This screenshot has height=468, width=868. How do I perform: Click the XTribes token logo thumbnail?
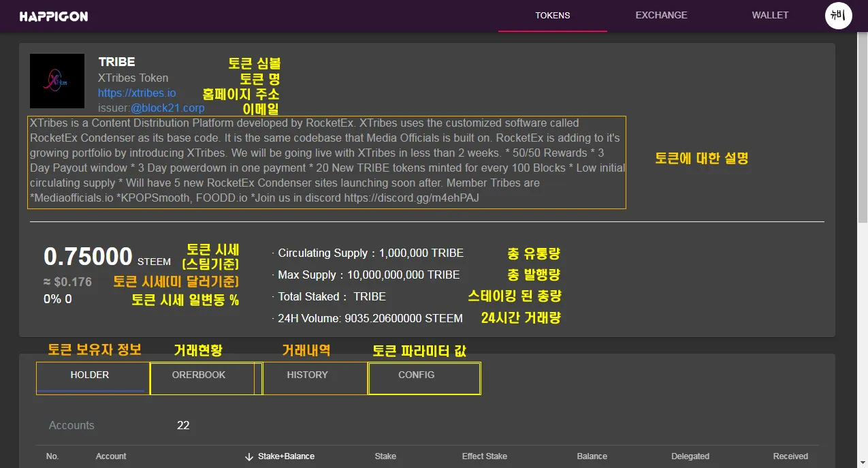57,81
